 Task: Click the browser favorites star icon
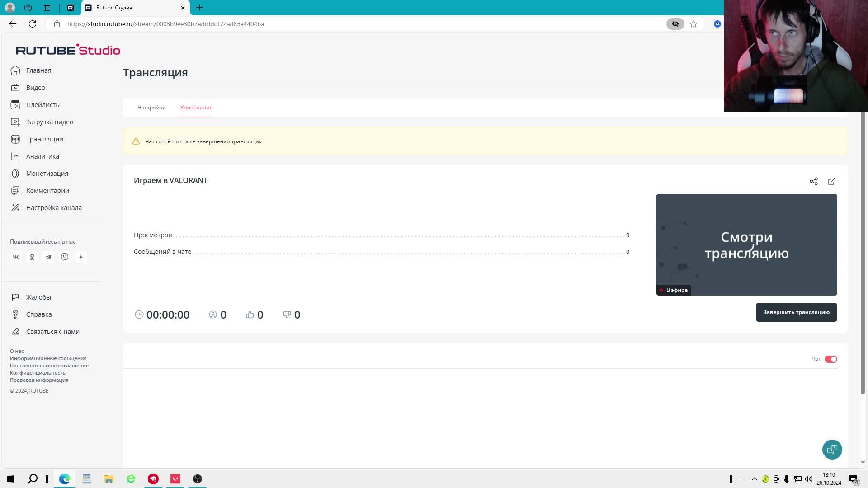[693, 24]
